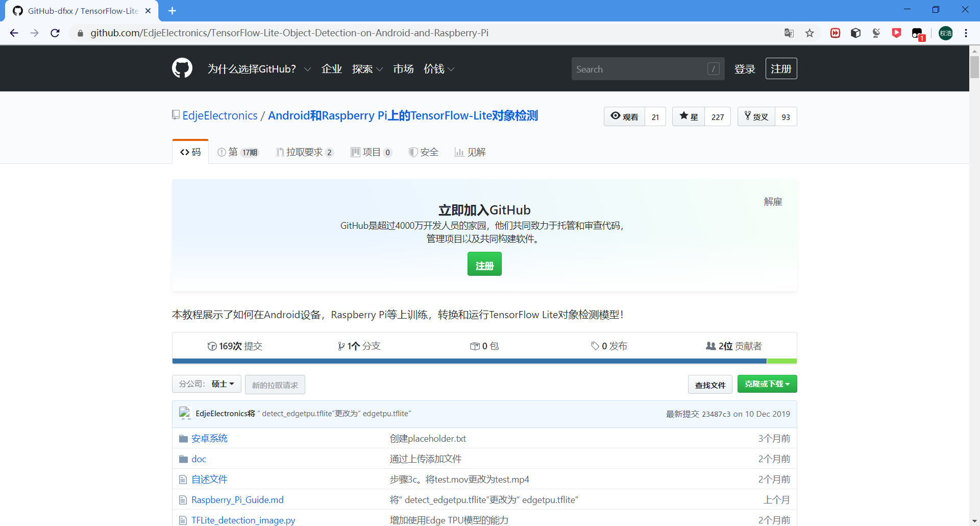Viewport: 980px width, 526px height.
Task: Click the satellite dish extension icon
Action: [876, 33]
